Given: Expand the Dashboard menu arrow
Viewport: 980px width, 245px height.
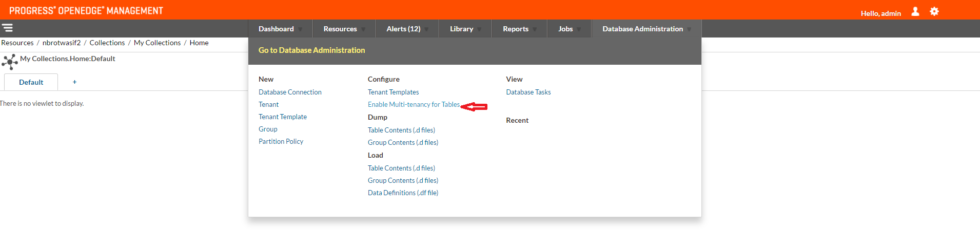Looking at the screenshot, I should tap(300, 29).
